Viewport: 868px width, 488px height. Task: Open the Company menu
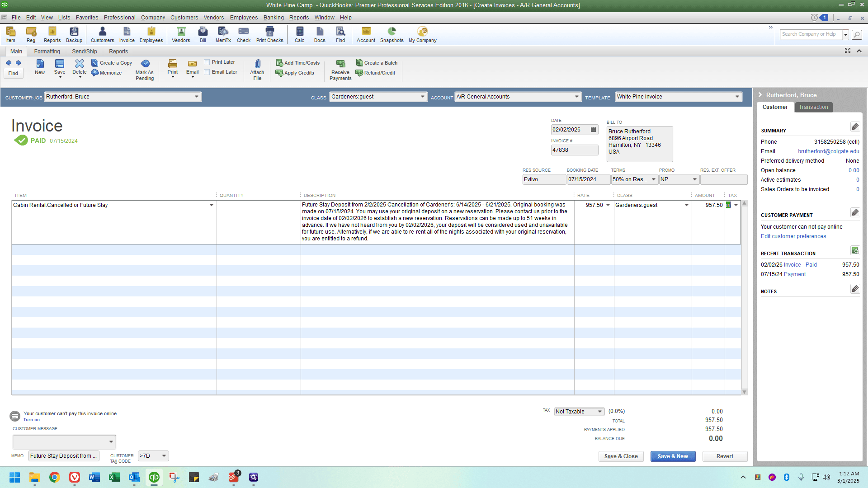153,18
